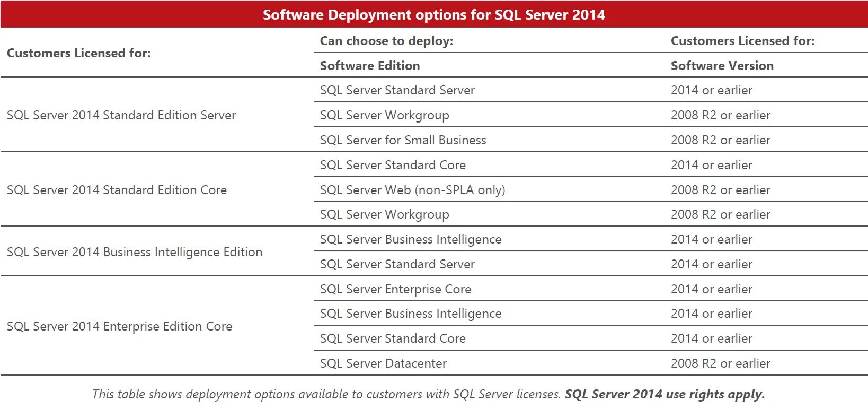Screen dimensions: 868x408
Task: Select bold footnote 'SQL Server 2014 use rights apply.'
Action: pyautogui.click(x=665, y=394)
